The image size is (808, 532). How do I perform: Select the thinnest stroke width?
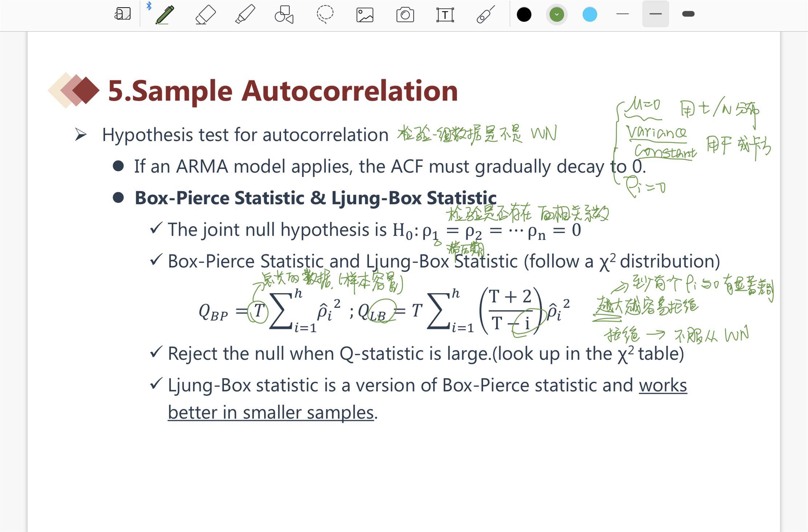tap(622, 14)
